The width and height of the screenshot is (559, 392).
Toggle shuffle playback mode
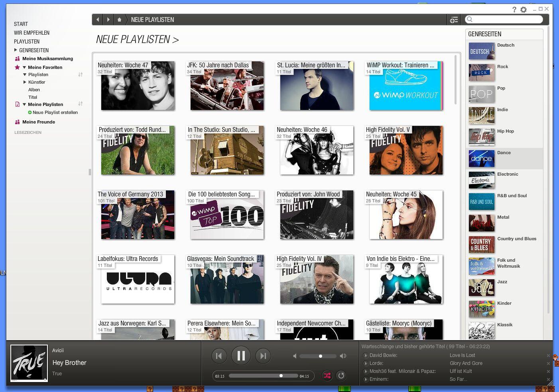click(x=327, y=375)
